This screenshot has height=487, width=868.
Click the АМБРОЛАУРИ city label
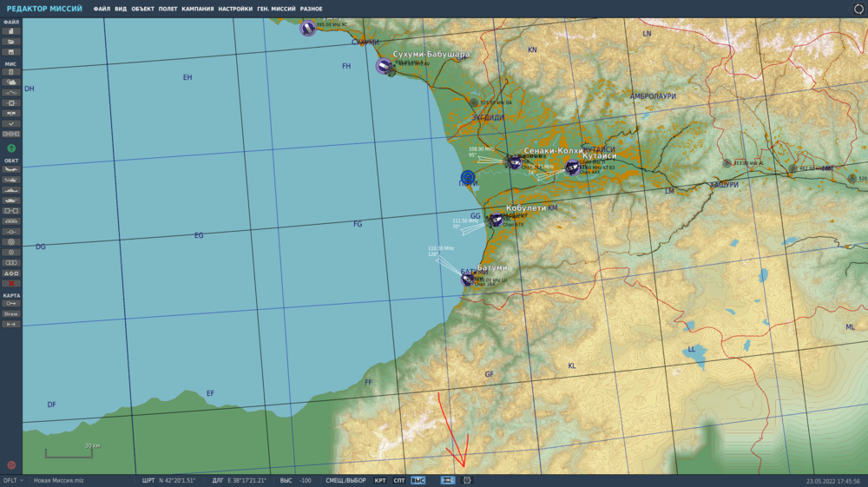pyautogui.click(x=653, y=96)
